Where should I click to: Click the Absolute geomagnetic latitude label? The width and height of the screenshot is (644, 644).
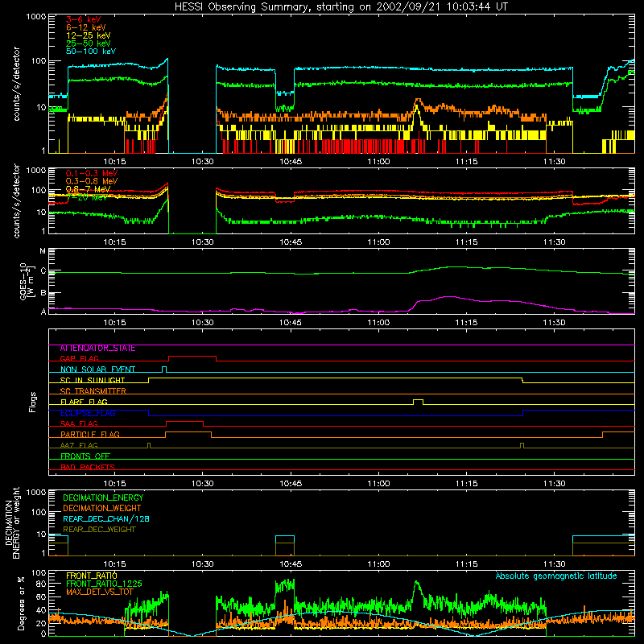[556, 576]
